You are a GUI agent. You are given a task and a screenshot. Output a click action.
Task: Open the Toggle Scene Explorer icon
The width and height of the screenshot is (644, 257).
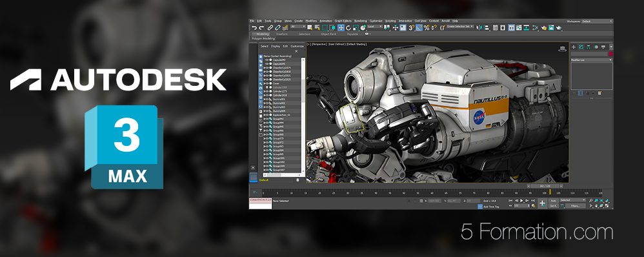[496, 28]
